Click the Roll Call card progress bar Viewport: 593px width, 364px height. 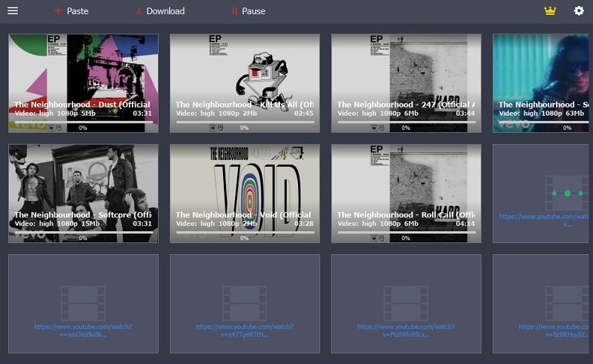click(406, 232)
